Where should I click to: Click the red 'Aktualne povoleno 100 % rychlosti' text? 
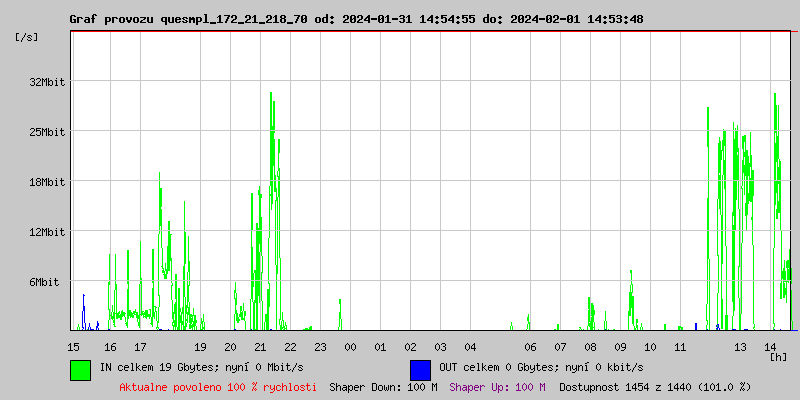tap(218, 387)
